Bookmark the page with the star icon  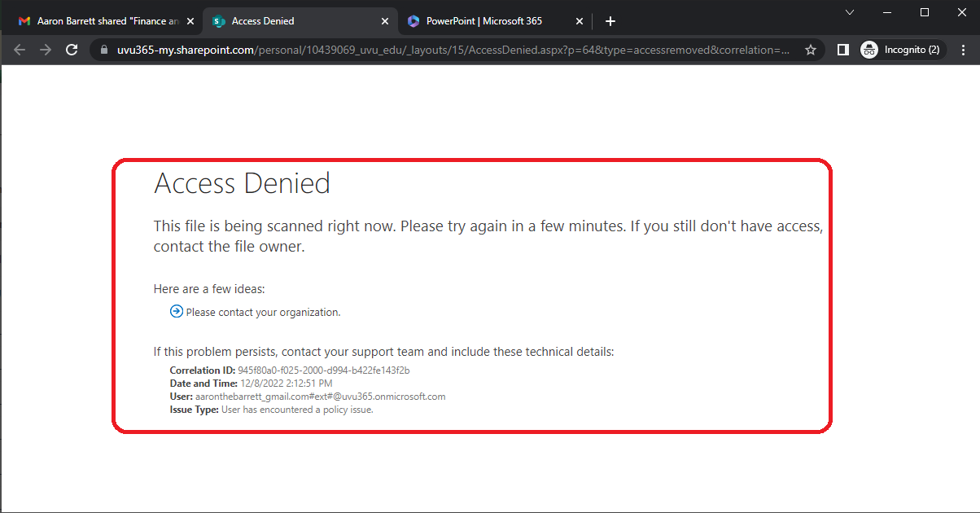pos(811,49)
